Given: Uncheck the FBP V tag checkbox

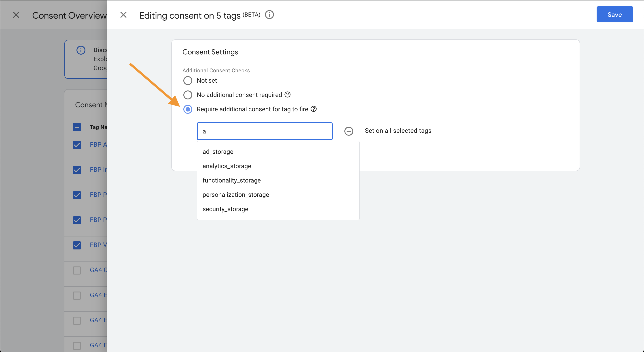Looking at the screenshot, I should pyautogui.click(x=77, y=245).
